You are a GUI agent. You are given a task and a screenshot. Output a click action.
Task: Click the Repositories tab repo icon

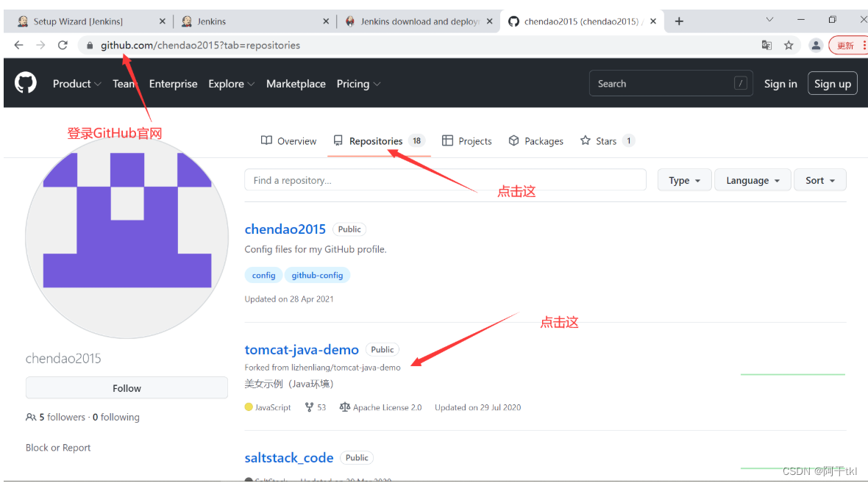pos(338,140)
